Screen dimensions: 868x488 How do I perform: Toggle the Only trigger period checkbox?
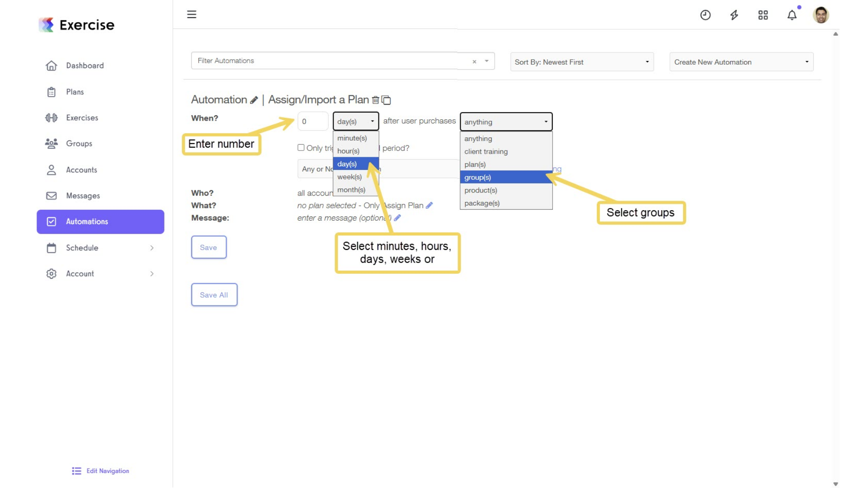point(301,148)
